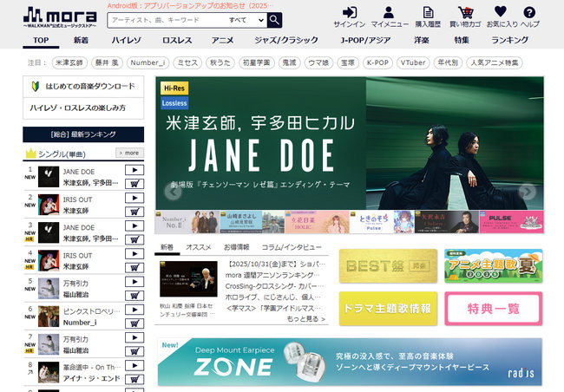
Task: Click 人気アニメ特集 featured tag
Action: click(495, 62)
